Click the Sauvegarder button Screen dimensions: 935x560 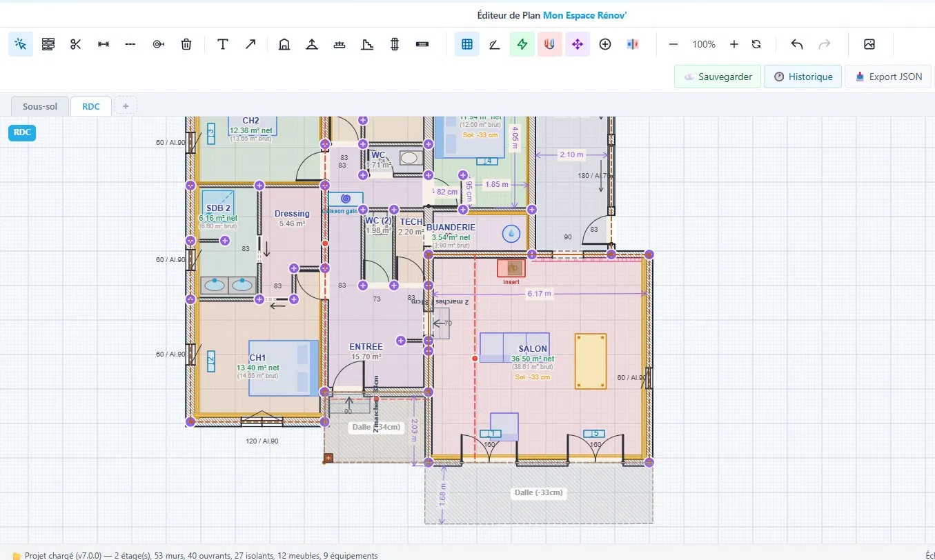coord(718,77)
